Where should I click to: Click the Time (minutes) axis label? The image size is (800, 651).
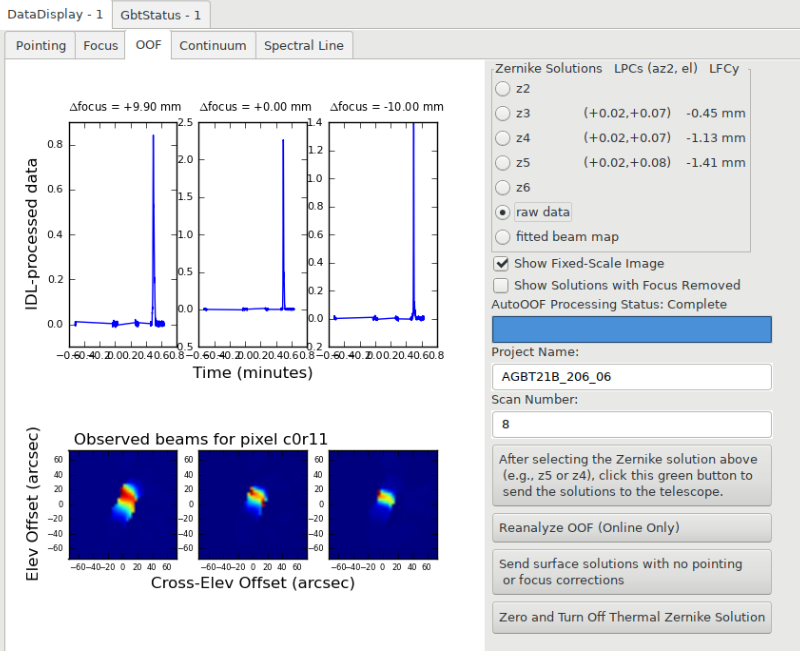pyautogui.click(x=253, y=373)
